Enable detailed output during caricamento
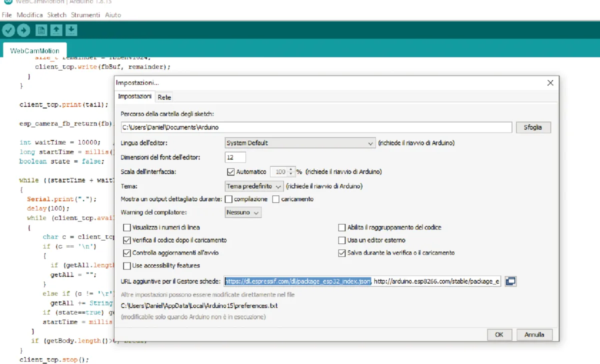 pos(276,199)
